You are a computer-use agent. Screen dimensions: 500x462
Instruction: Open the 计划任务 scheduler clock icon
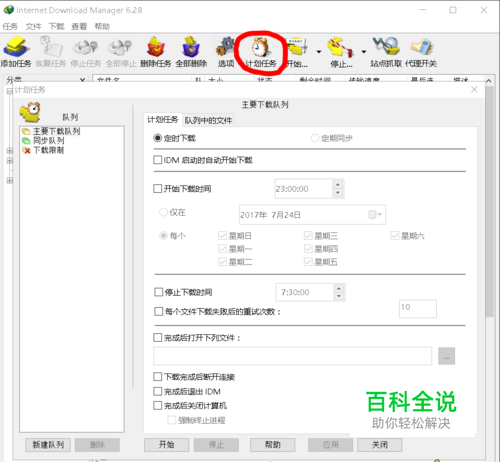pyautogui.click(x=260, y=52)
